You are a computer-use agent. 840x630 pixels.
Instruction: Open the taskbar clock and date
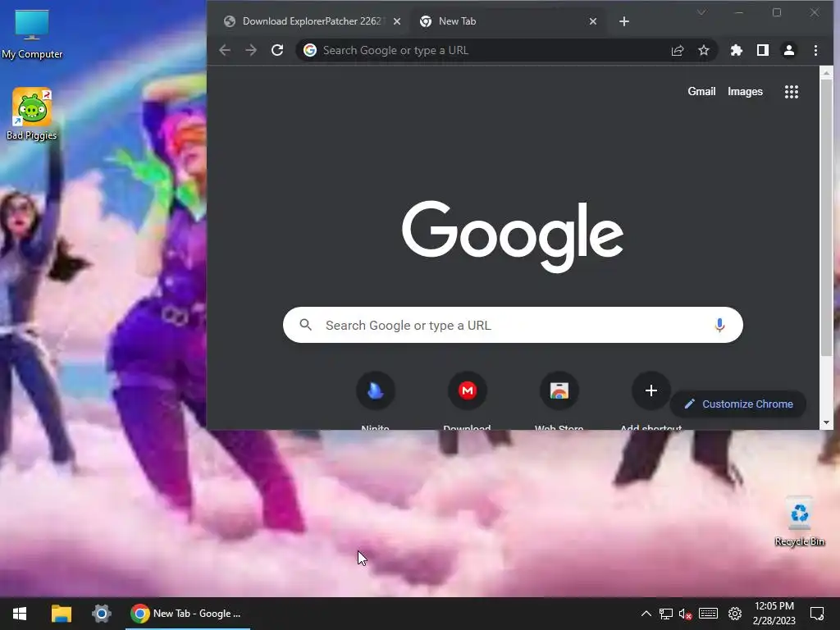coord(774,614)
